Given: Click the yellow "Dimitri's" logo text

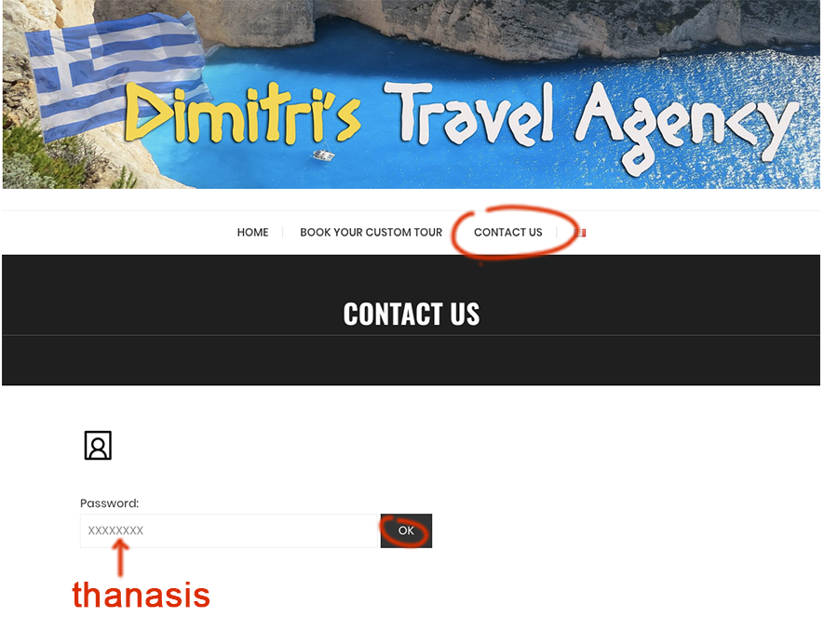Looking at the screenshot, I should point(243,113).
